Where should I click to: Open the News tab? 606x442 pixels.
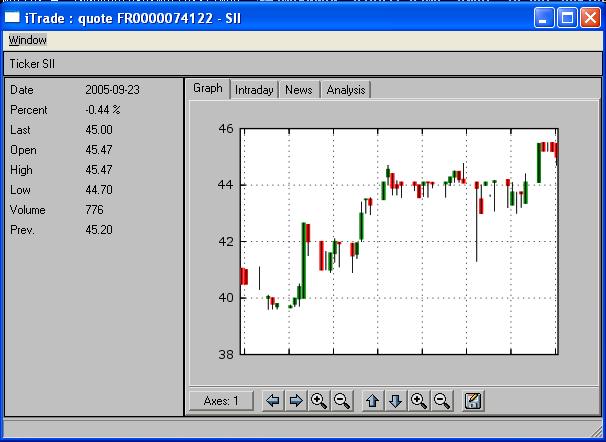[298, 90]
